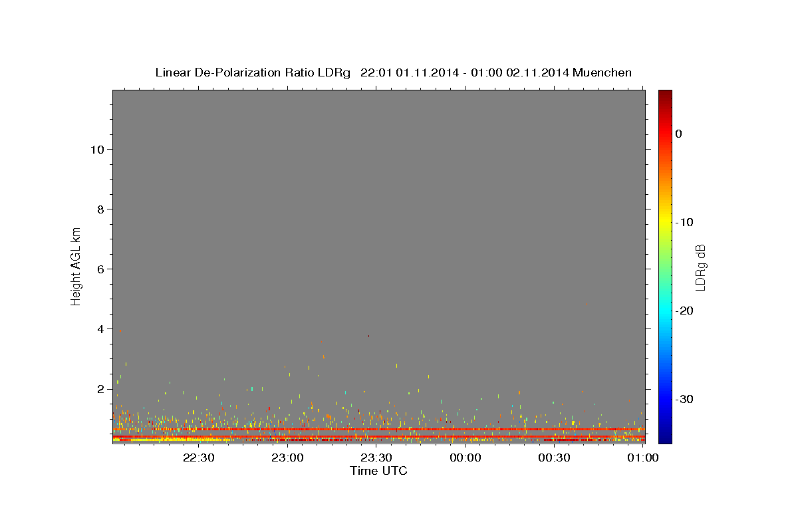Pick the green section of the colorbar
The width and height of the screenshot is (798, 532).
pyautogui.click(x=665, y=266)
